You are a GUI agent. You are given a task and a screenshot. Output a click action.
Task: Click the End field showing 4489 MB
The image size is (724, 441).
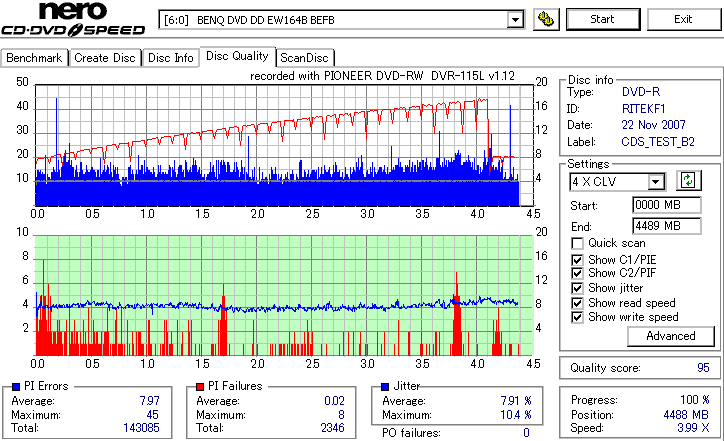click(x=666, y=226)
